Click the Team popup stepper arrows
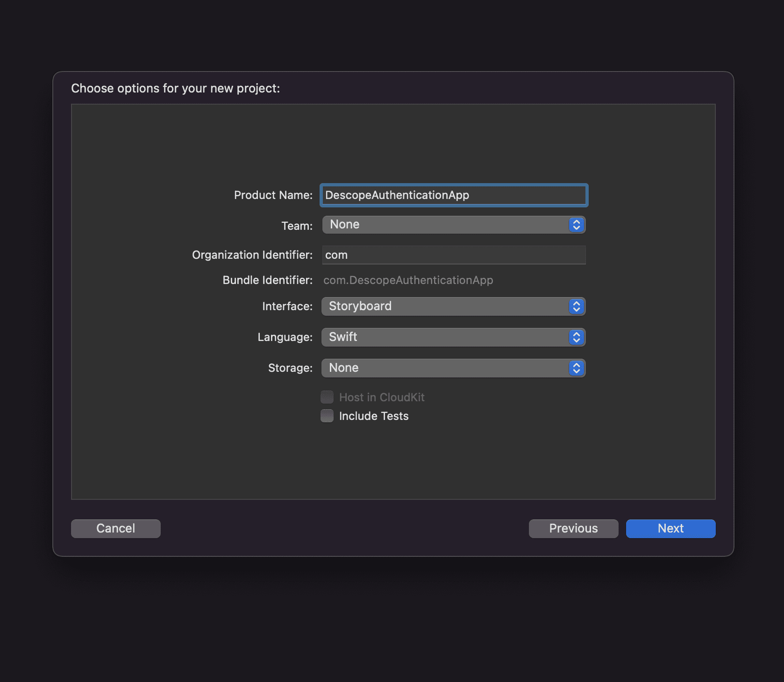 pyautogui.click(x=576, y=225)
